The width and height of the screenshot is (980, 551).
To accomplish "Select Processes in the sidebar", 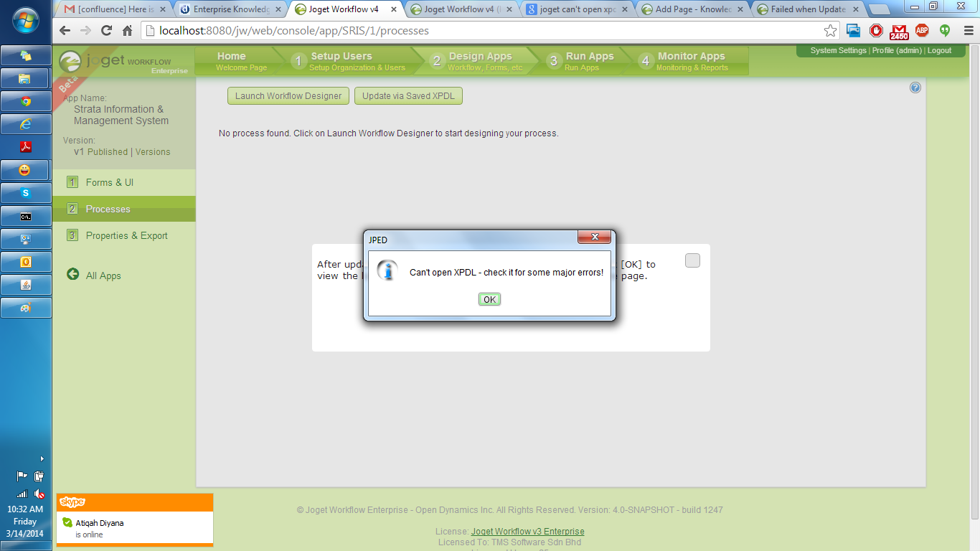I will (x=123, y=209).
